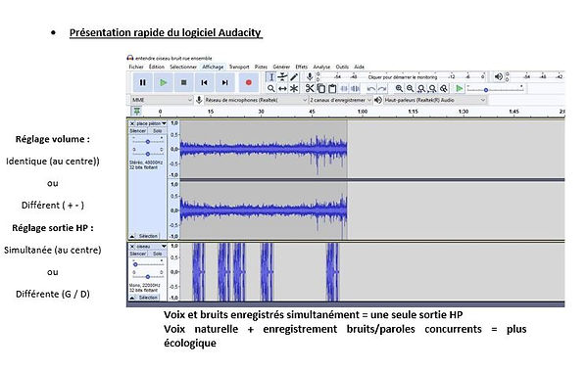Solo the oiseau track
Image resolution: width=588 pixels, height=371 pixels.
[157, 254]
